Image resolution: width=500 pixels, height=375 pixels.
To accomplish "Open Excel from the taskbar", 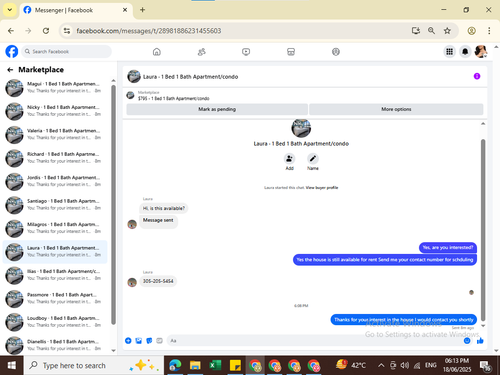I will pyautogui.click(x=215, y=366).
